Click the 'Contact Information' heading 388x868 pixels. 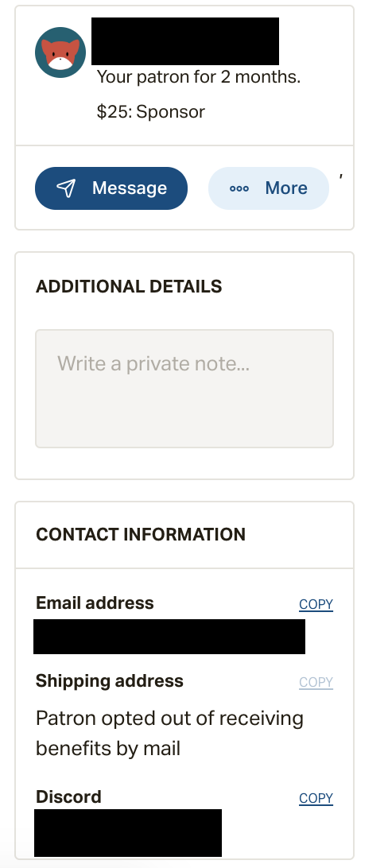pyautogui.click(x=141, y=534)
